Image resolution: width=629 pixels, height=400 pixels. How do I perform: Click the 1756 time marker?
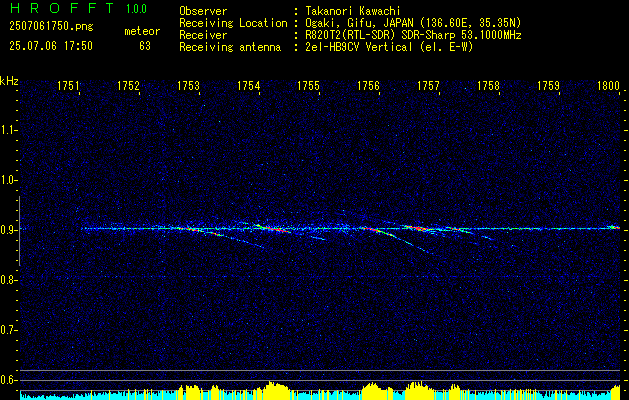pyautogui.click(x=368, y=86)
